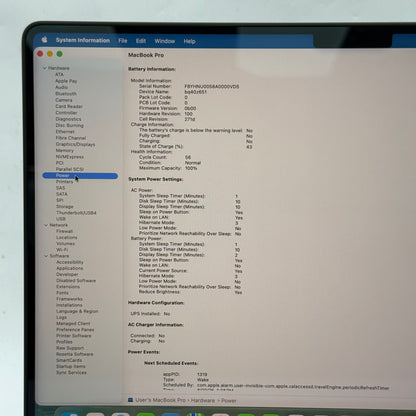The height and width of the screenshot is (416, 416).
Task: Select Startup Items in the sidebar
Action: point(71,366)
